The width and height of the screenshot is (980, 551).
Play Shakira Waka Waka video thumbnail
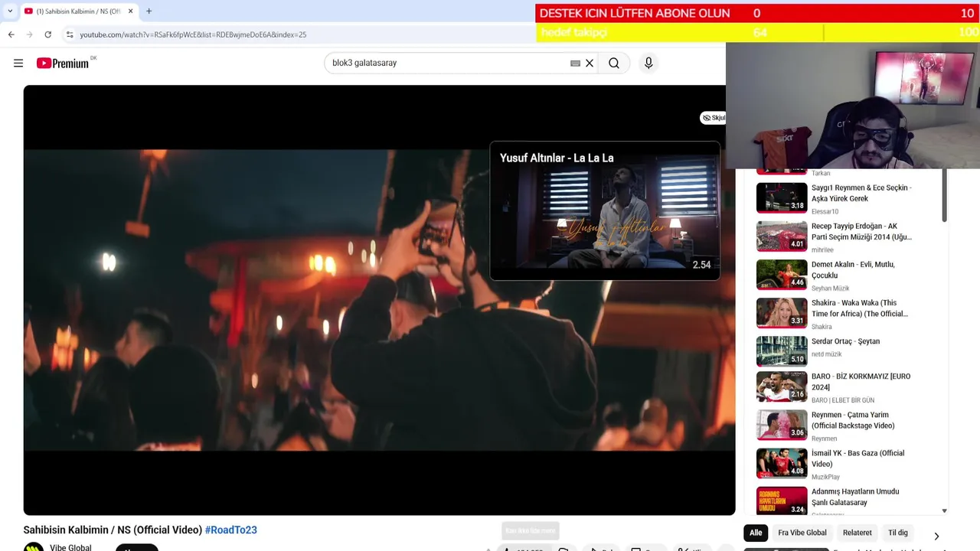(782, 313)
